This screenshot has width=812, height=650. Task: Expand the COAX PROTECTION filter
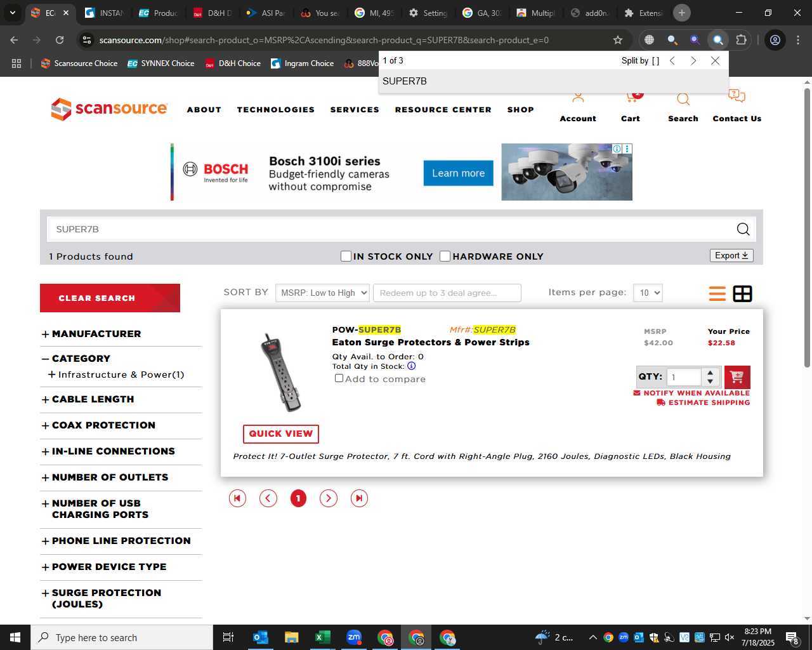(98, 425)
